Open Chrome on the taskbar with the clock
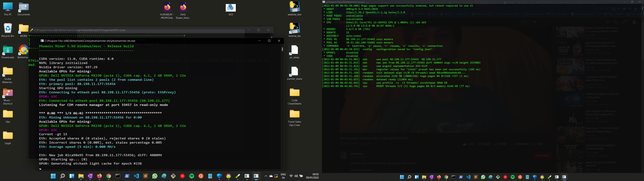This screenshot has width=644, height=181. click(x=109, y=176)
